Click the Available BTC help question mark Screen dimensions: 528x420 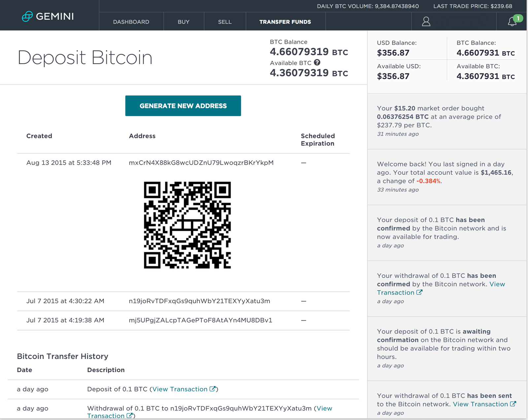coord(317,62)
